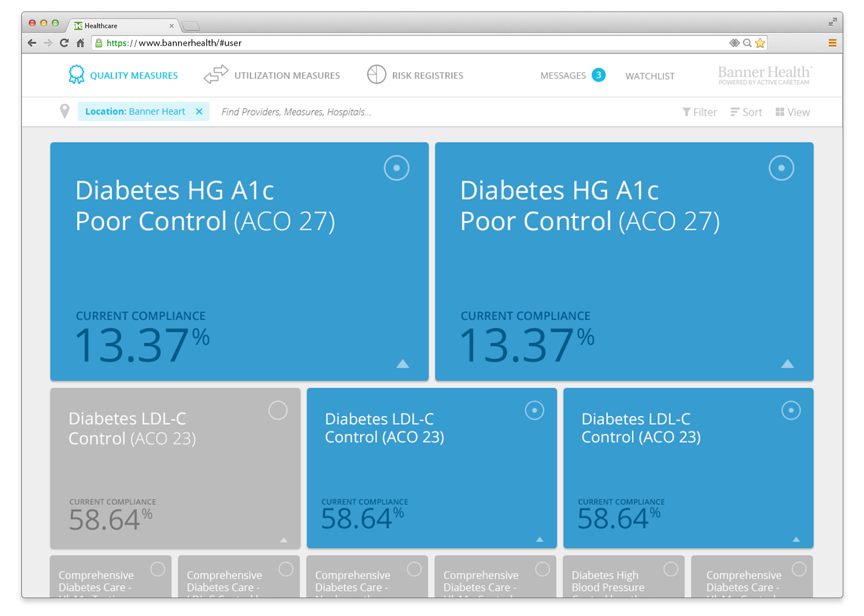Open the Quality Measures section

point(123,75)
